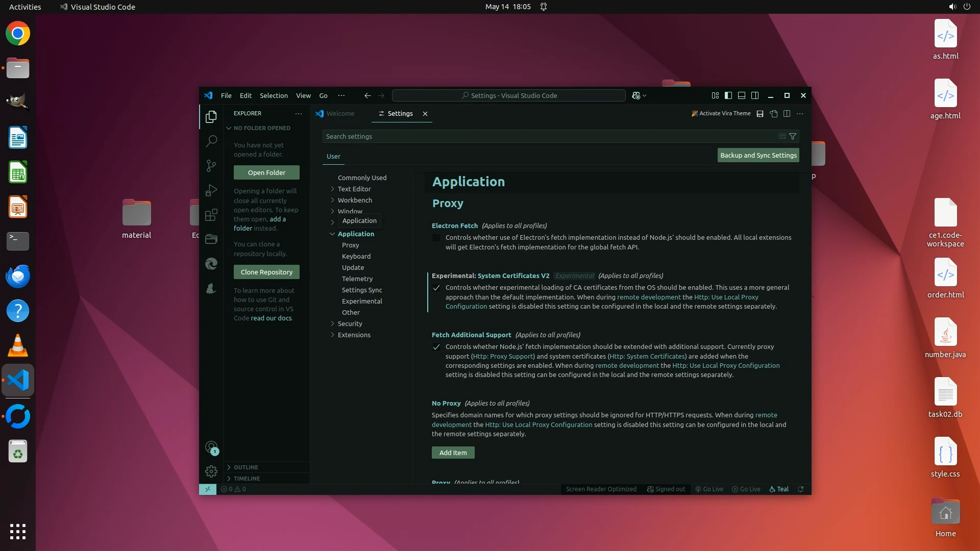
Task: Click the filter settings funnel icon
Action: pos(793,136)
